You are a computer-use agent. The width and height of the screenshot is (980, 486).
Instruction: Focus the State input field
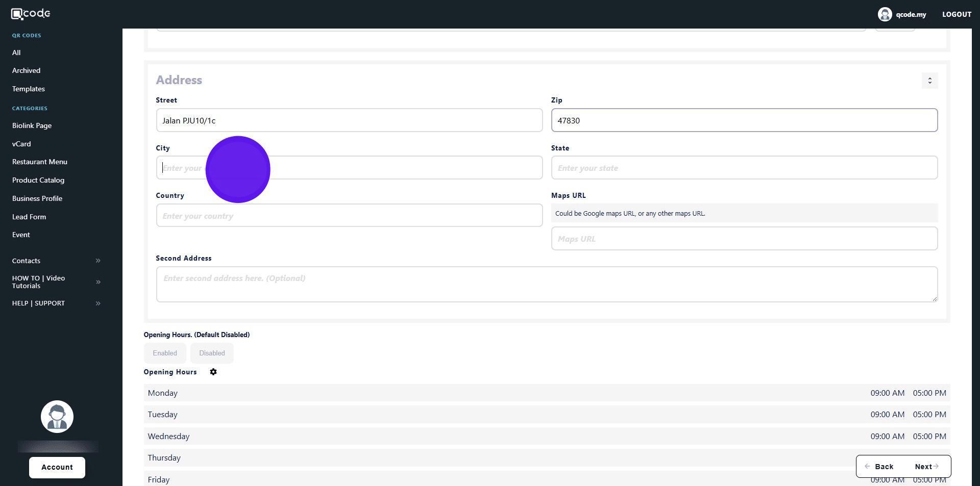744,168
